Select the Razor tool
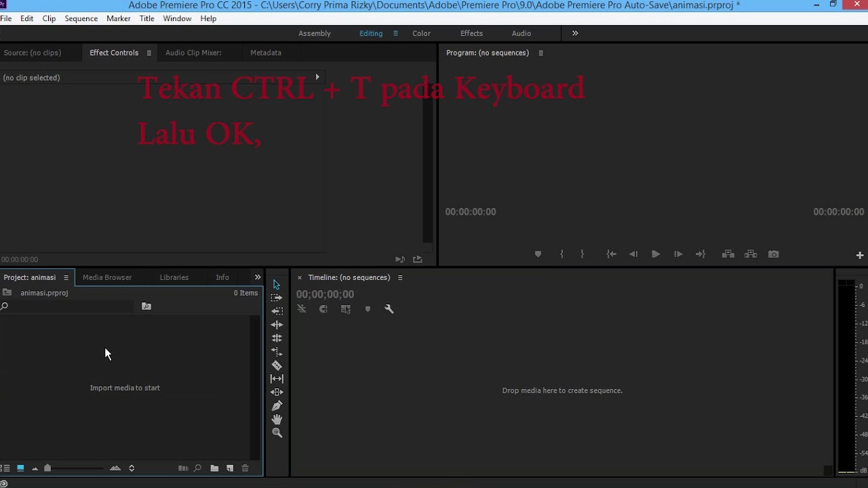Screen dimensions: 868x488 [x=277, y=365]
